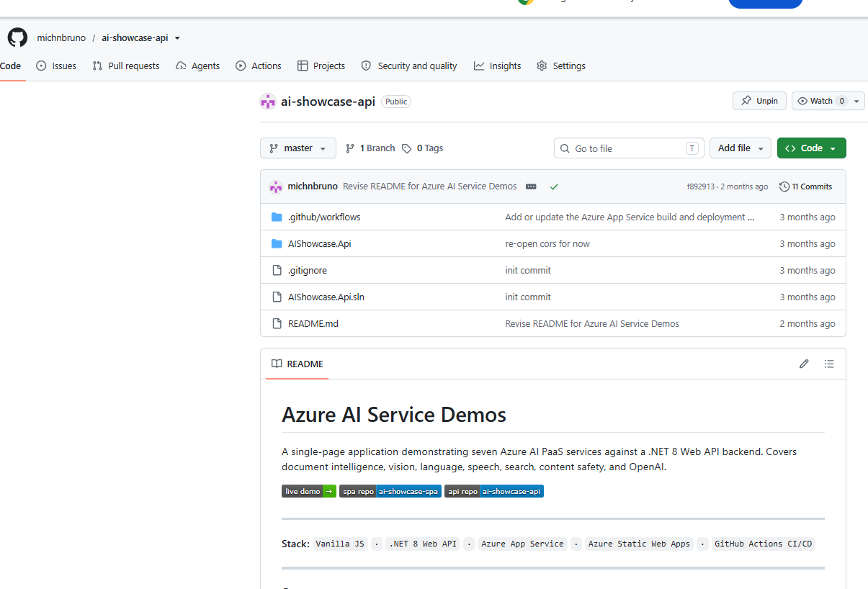The height and width of the screenshot is (589, 868).
Task: Open the README.md file
Action: coord(313,323)
